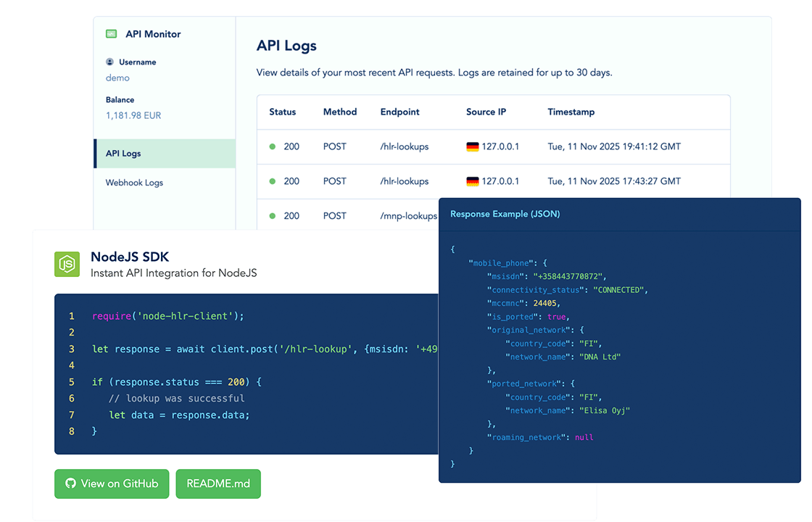Click green status dot on first 200 entry
The height and width of the screenshot is (522, 812).
[271, 146]
